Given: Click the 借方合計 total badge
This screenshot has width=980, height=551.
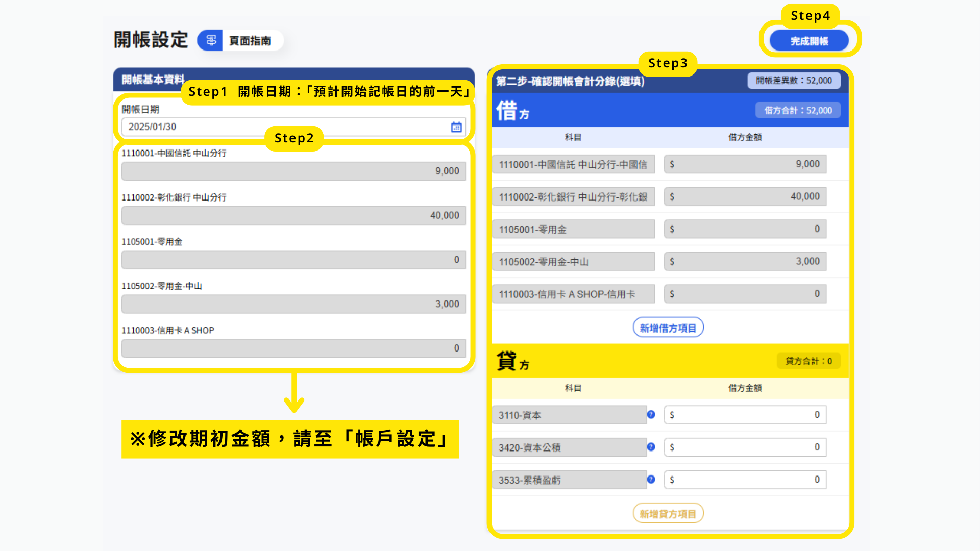Looking at the screenshot, I should pyautogui.click(x=797, y=111).
